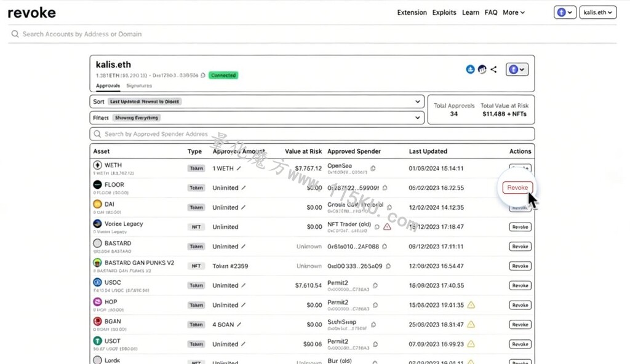Open the account card chain selector dropdown
The image size is (630, 364).
tap(517, 69)
